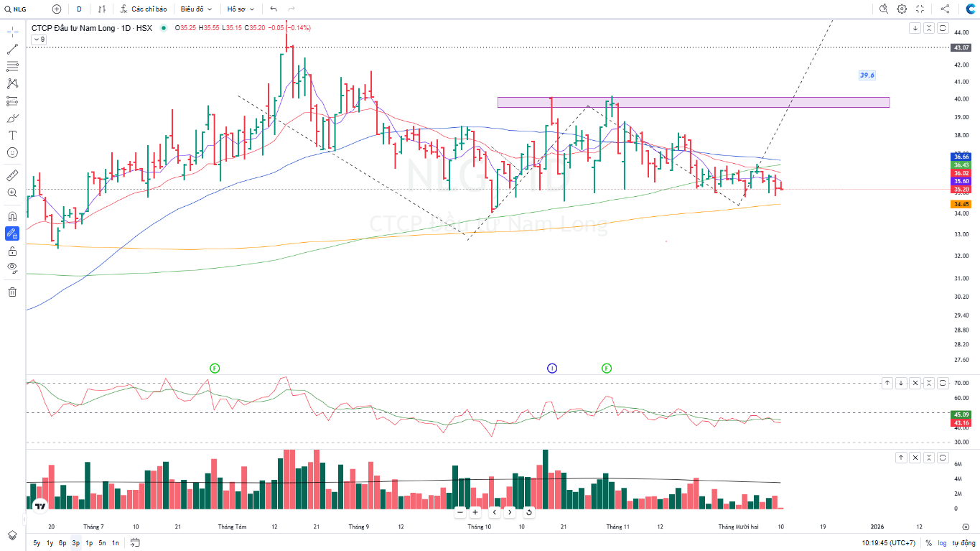This screenshot has height=551, width=980.
Task: Click the NLG symbol search
Action: click(19, 9)
